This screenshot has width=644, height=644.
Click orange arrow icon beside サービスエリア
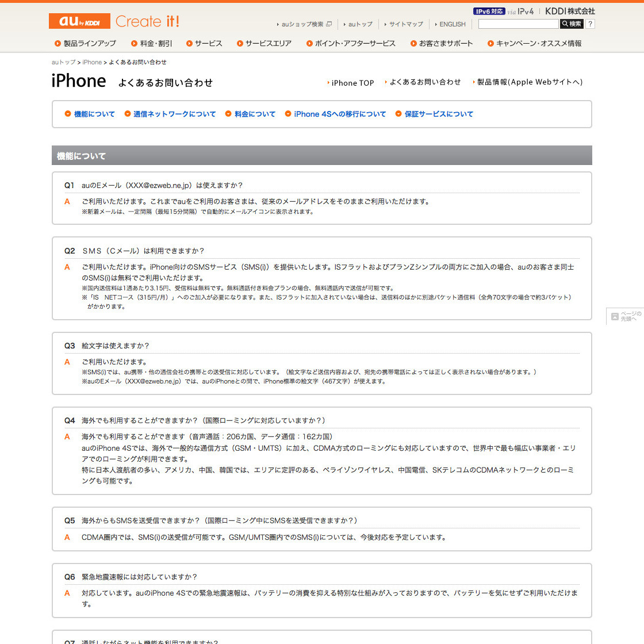tap(240, 44)
